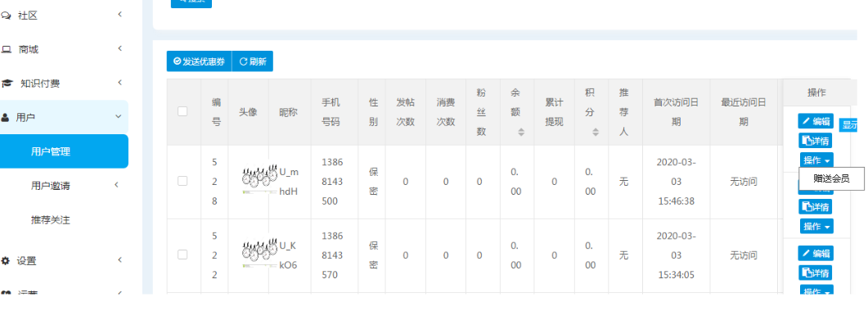
Task: Click the 用户 person icon in sidebar
Action: (5, 117)
